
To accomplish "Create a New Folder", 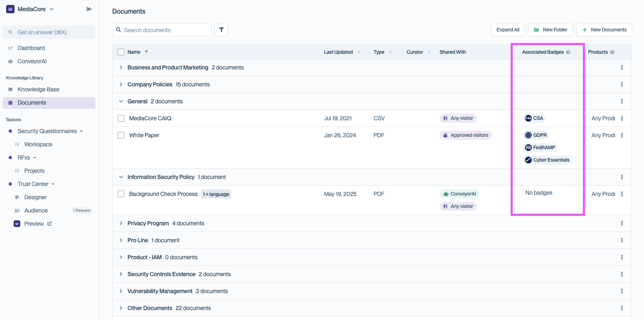I will (550, 29).
